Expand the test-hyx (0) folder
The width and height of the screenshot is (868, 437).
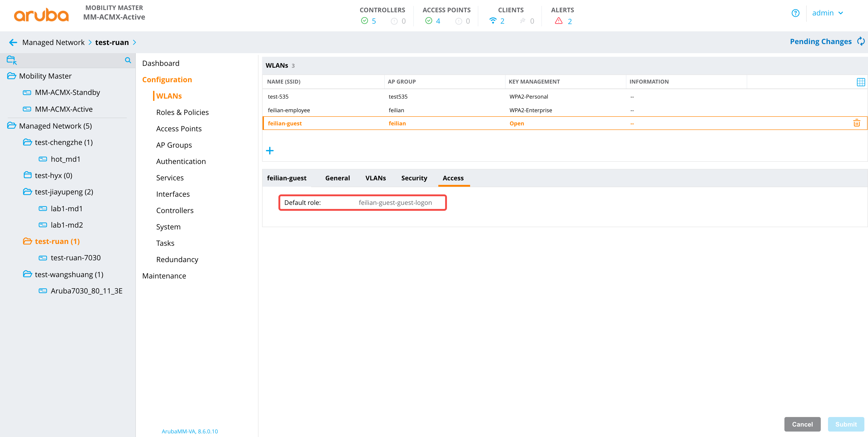tap(27, 175)
